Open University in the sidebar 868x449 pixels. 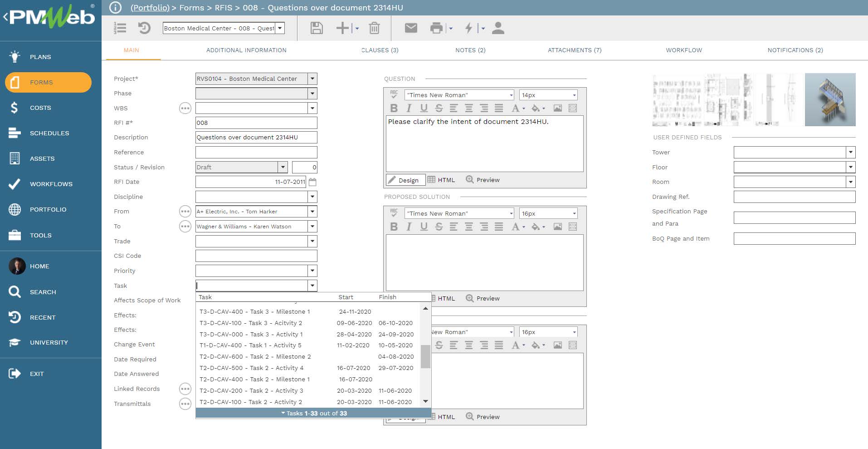tap(49, 342)
